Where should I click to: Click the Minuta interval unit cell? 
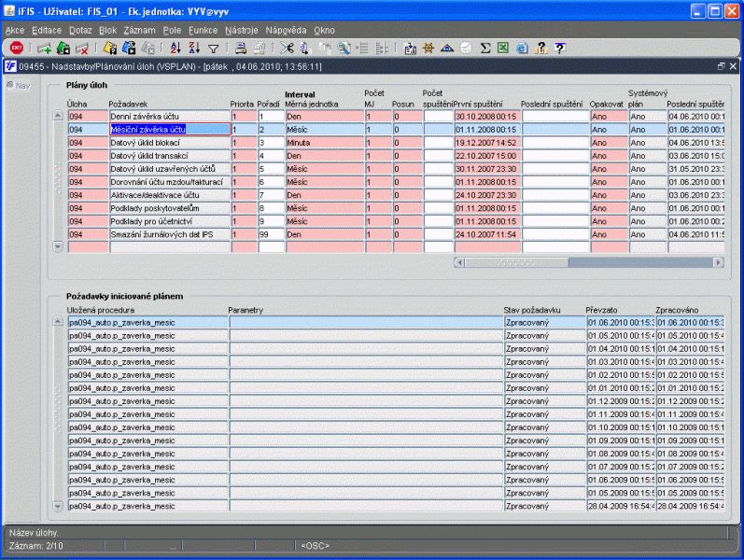[x=325, y=143]
